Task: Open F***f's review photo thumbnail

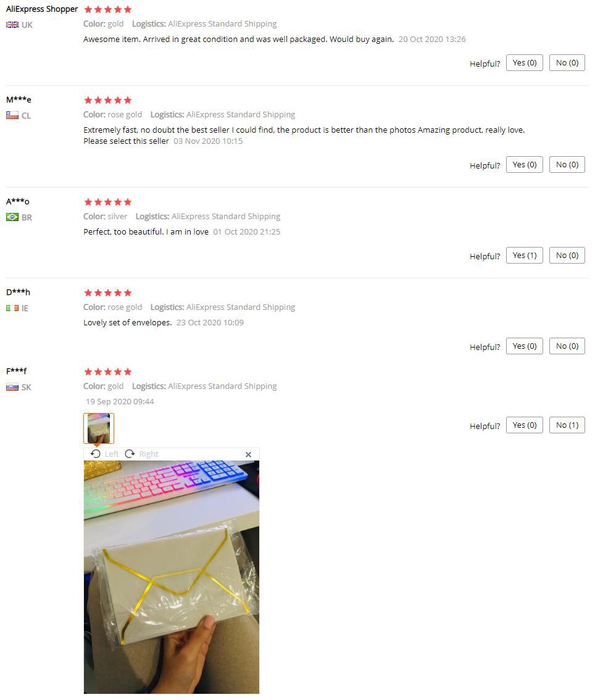Action: click(99, 428)
